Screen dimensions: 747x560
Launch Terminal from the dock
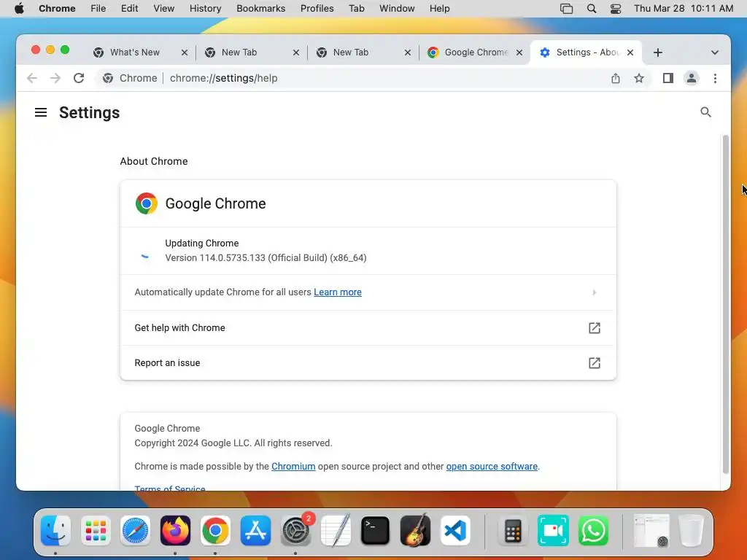[x=376, y=530]
